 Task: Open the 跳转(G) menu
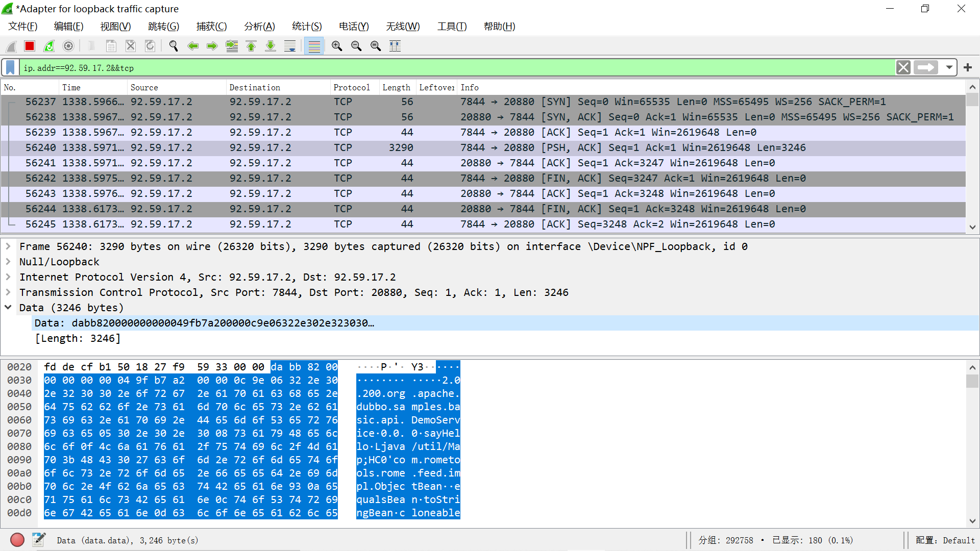coord(164,27)
